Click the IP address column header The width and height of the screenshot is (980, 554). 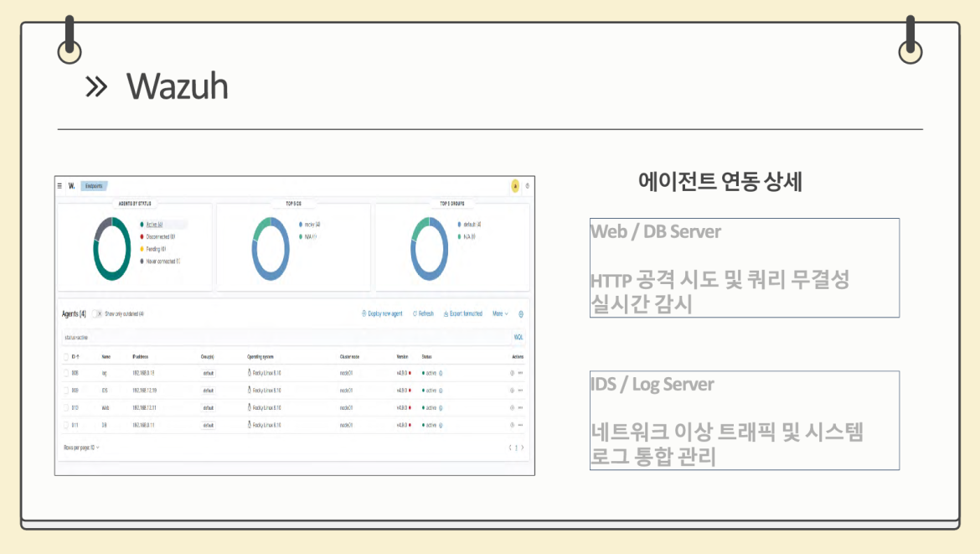click(141, 357)
